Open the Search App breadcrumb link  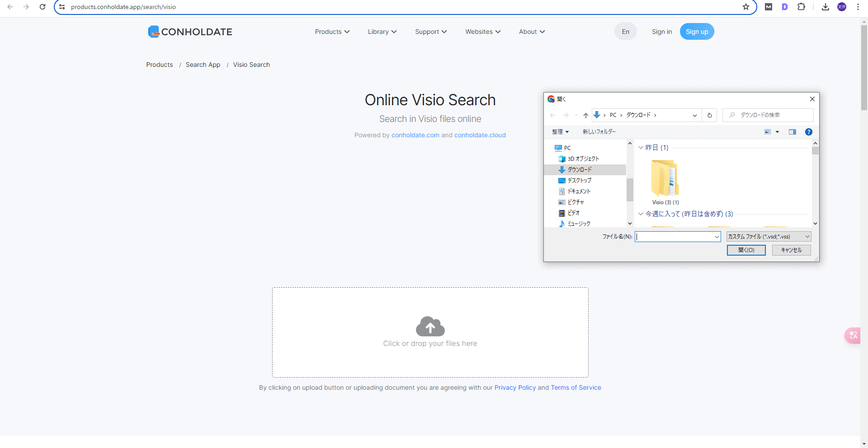pyautogui.click(x=203, y=65)
